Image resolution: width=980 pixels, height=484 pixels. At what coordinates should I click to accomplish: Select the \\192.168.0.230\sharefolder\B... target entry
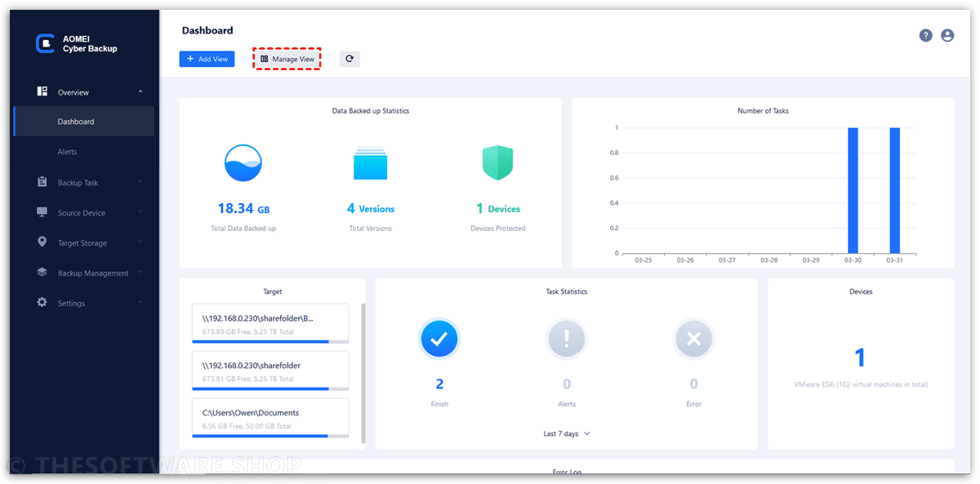tap(270, 324)
